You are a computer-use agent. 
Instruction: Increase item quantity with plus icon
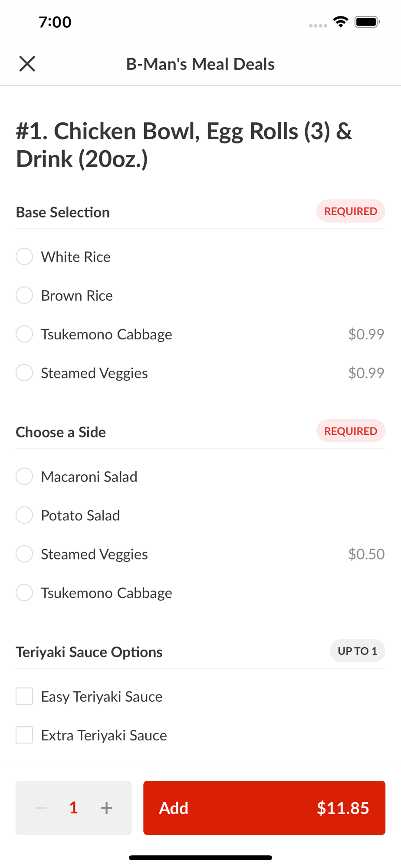click(106, 808)
